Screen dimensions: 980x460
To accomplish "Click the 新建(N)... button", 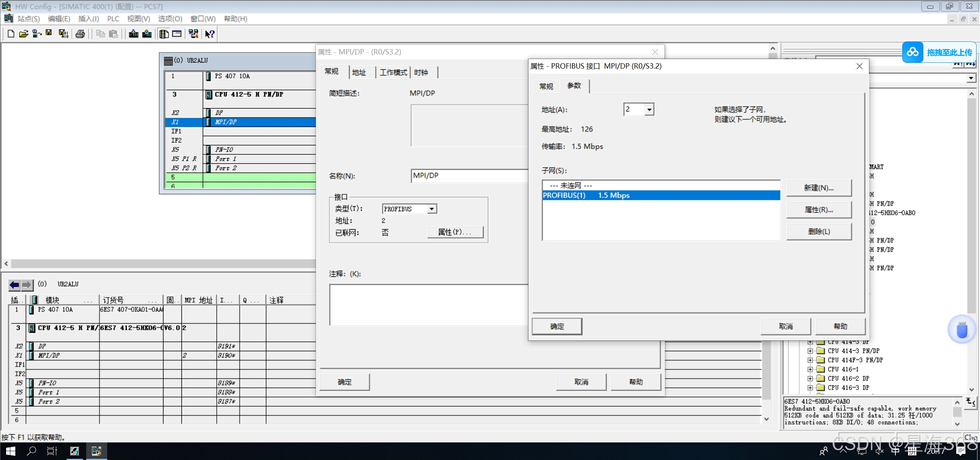I will pos(819,188).
